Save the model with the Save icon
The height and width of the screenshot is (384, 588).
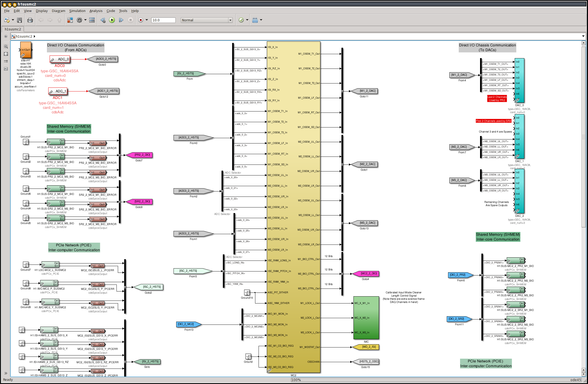(19, 20)
